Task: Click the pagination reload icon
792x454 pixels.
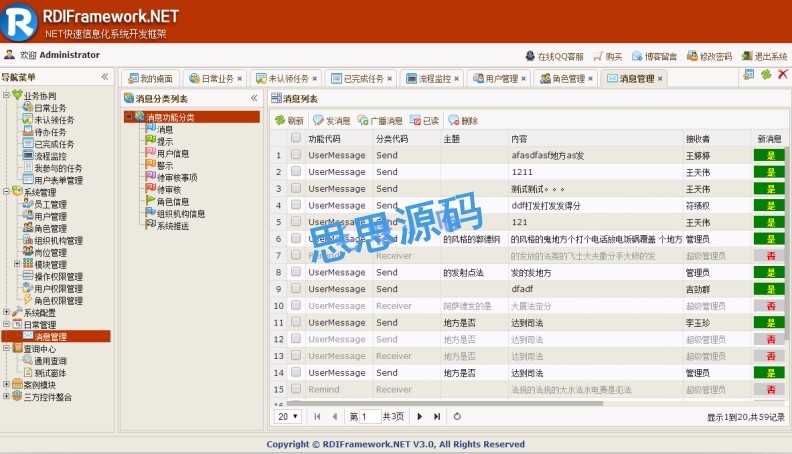Action: [457, 416]
